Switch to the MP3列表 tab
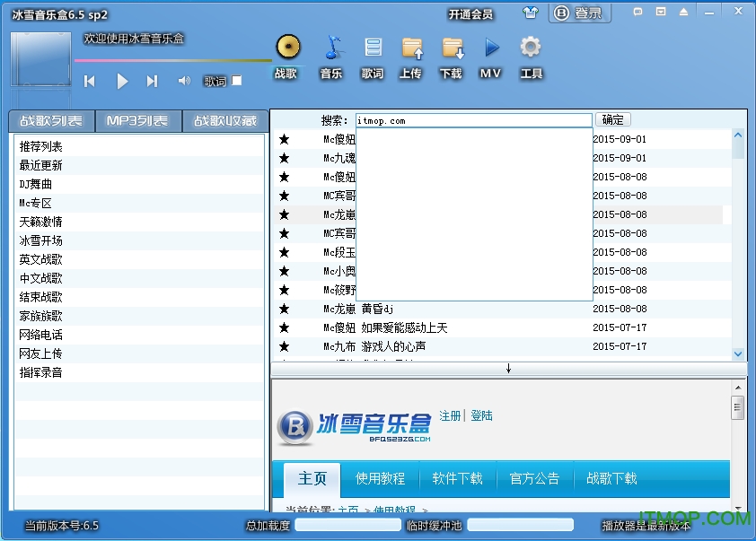This screenshot has height=541, width=756. (x=136, y=121)
